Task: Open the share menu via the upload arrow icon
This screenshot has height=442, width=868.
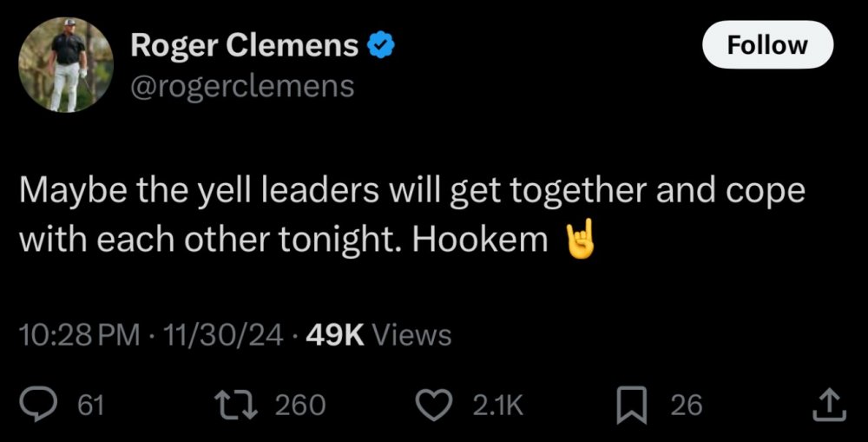Action: [827, 404]
